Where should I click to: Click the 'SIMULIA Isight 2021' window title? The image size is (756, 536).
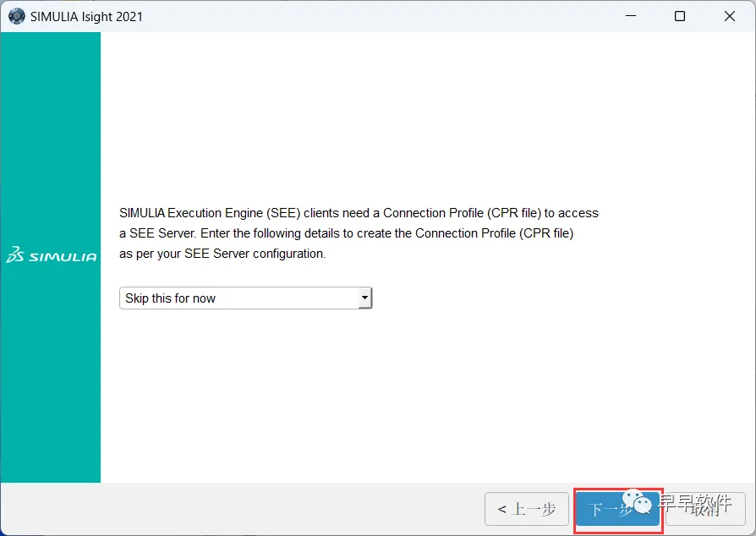click(x=86, y=17)
